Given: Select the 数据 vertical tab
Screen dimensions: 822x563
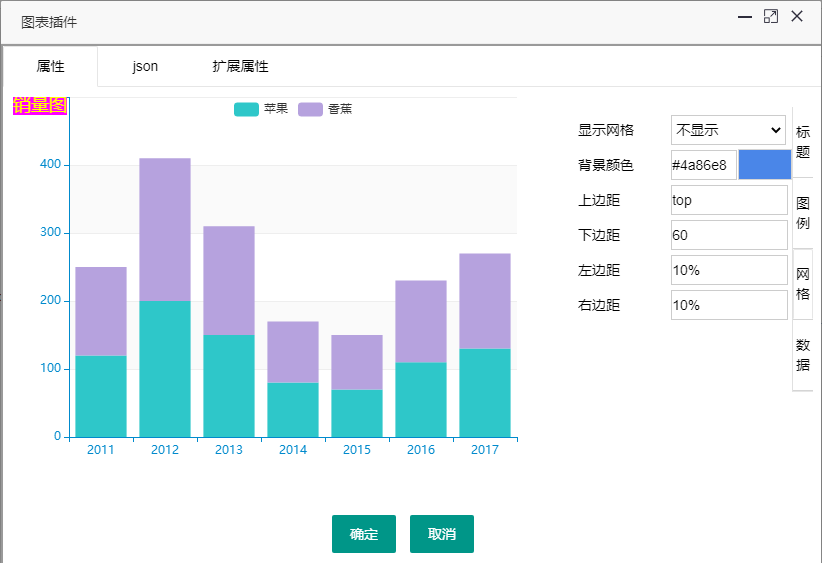Looking at the screenshot, I should click(803, 355).
